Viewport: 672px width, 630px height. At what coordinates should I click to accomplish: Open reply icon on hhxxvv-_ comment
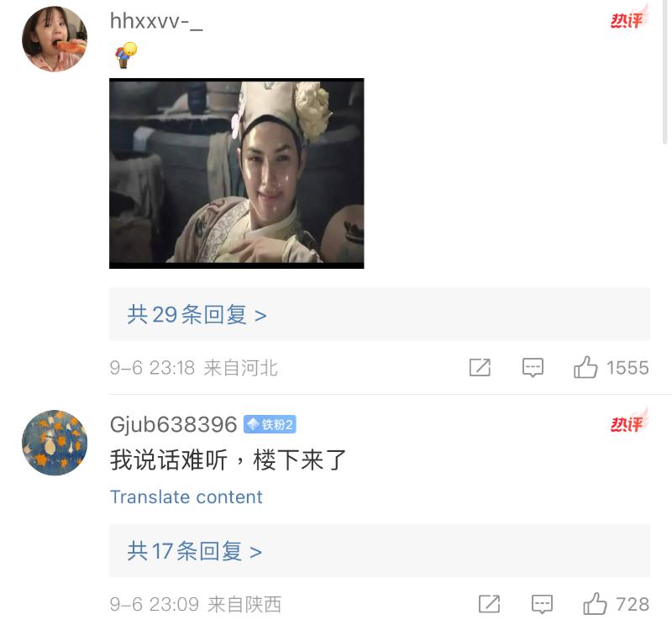533,368
